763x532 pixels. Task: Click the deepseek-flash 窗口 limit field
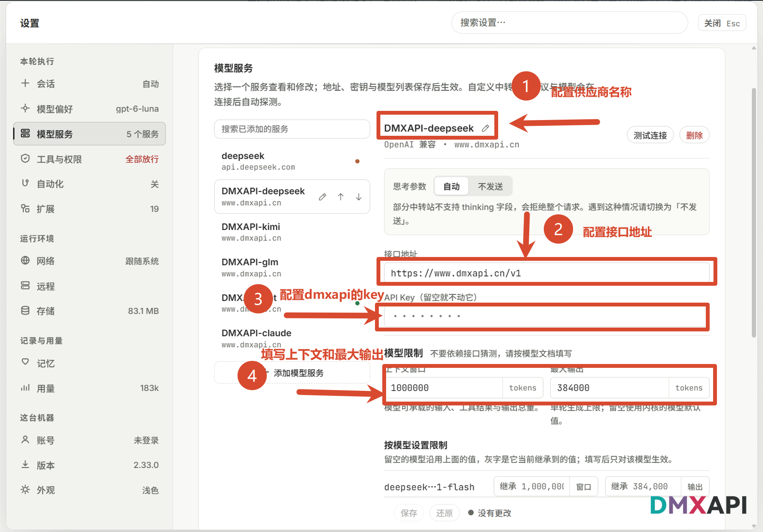pos(532,486)
